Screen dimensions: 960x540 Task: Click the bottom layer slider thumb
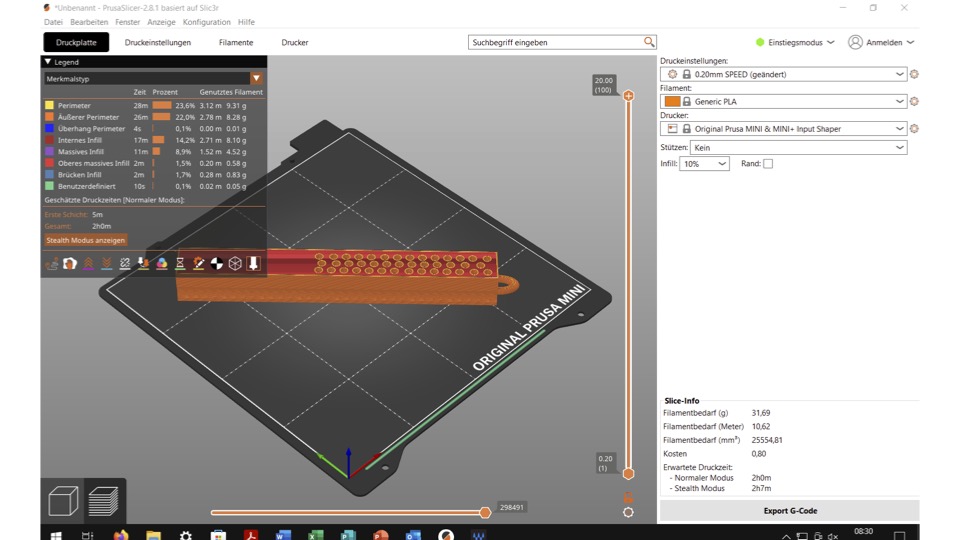click(628, 473)
